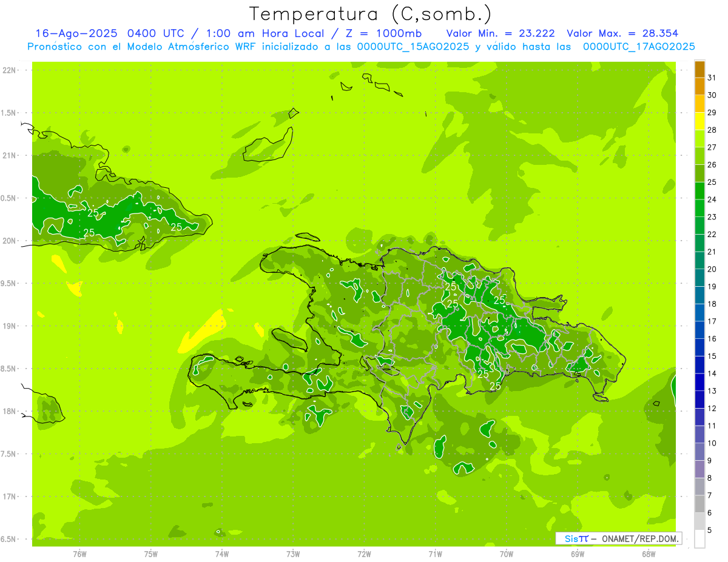This screenshot has width=728, height=562.
Task: Click the "Valor Min. = 23.222" value
Action: click(500, 33)
